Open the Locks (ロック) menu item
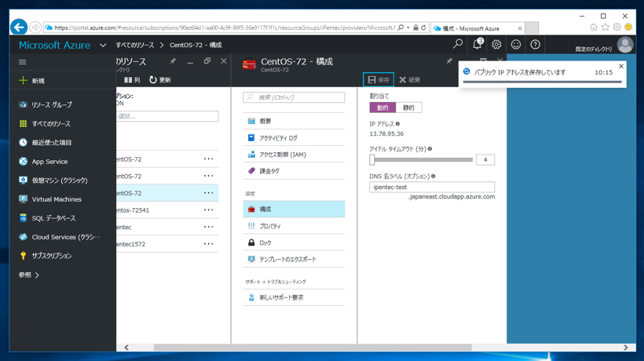The image size is (644, 361). (x=294, y=242)
